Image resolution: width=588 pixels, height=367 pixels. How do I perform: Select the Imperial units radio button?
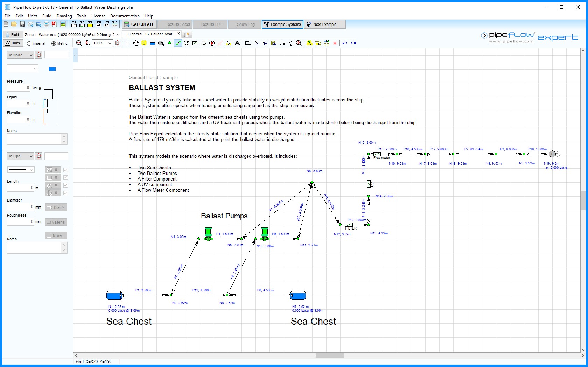pos(29,43)
